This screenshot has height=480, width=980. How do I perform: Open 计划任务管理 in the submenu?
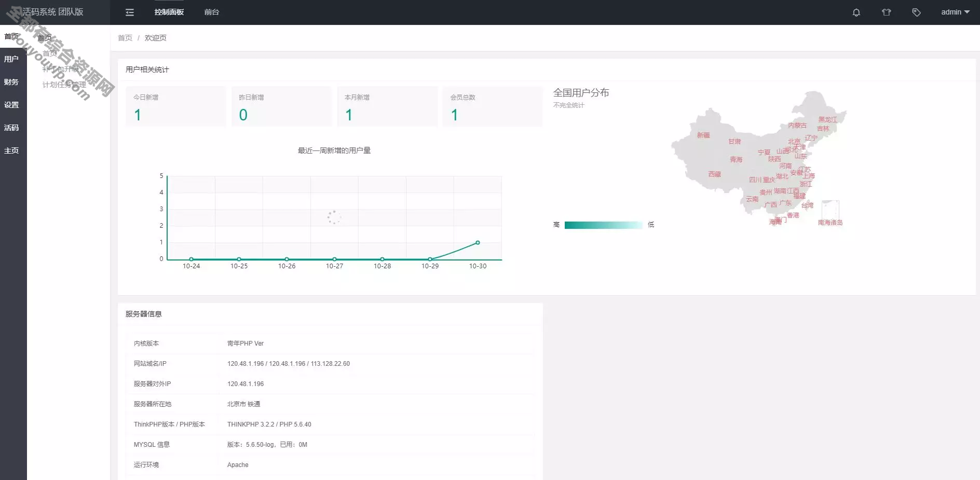pyautogui.click(x=64, y=85)
